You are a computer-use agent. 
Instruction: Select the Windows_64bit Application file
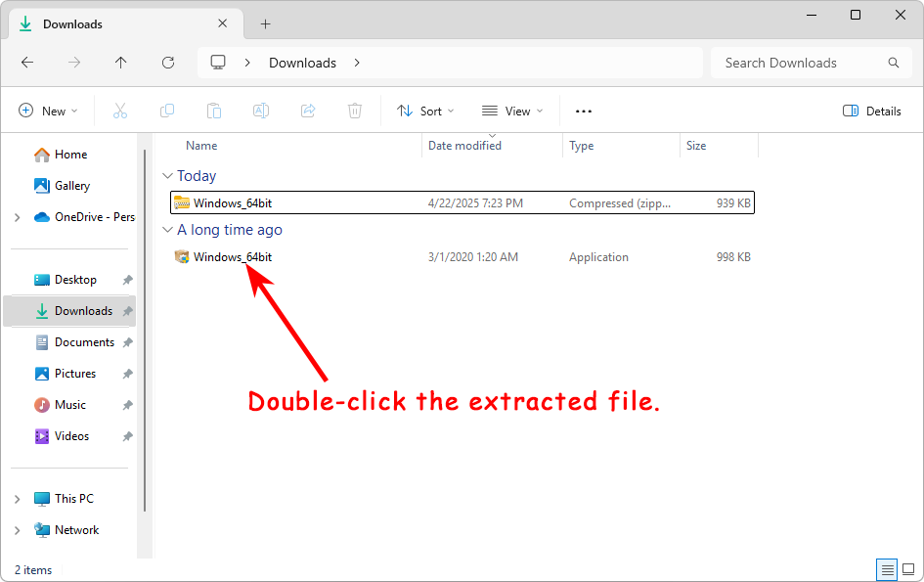pos(232,257)
